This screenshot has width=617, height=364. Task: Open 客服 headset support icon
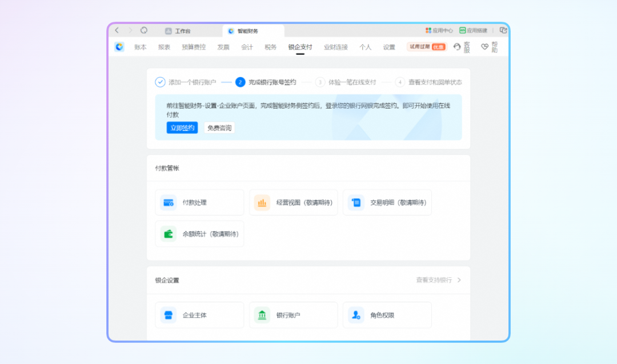click(457, 47)
